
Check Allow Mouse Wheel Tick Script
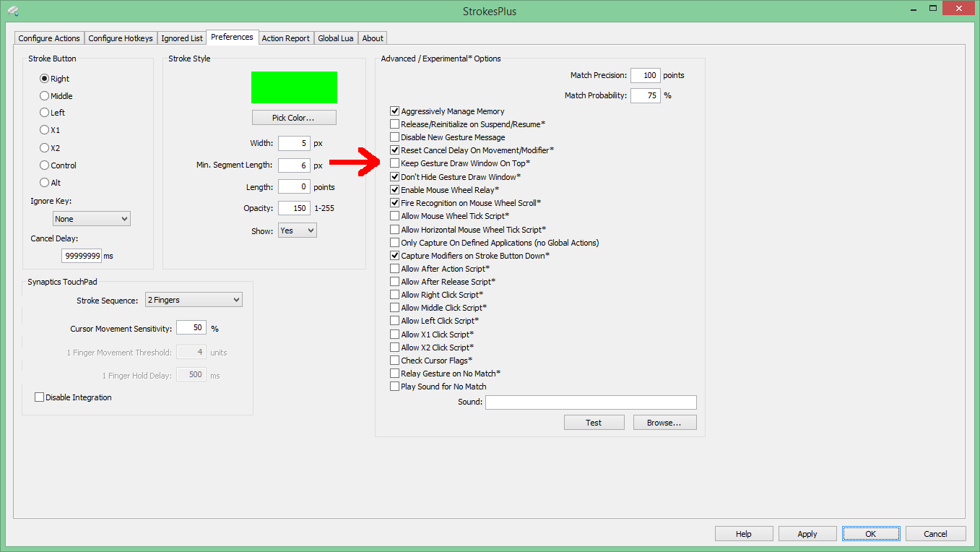point(395,216)
